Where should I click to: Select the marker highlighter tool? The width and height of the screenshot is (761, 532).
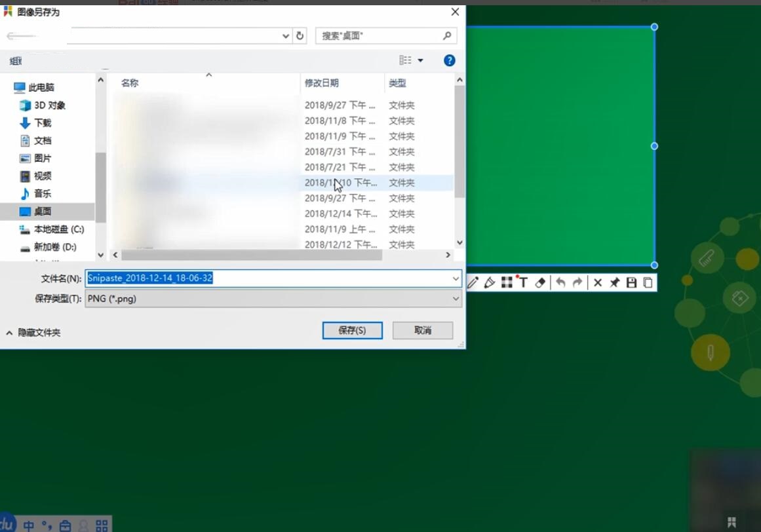(x=490, y=282)
